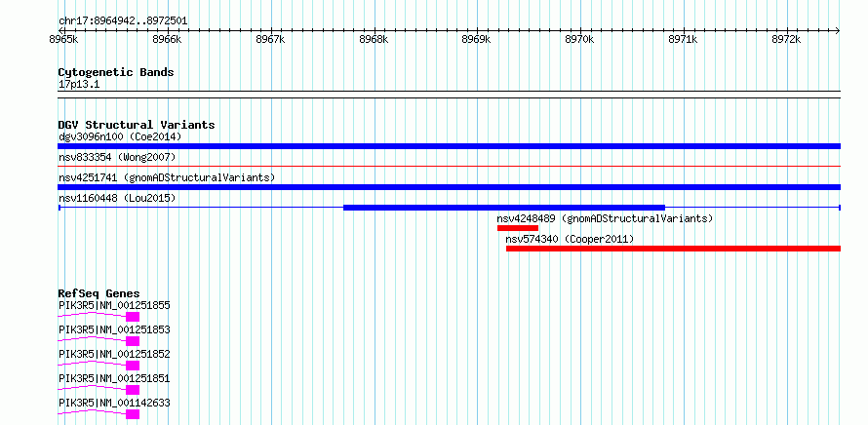The width and height of the screenshot is (868, 425).
Task: Open nsv4251741 (gnomADStructuralVariants) label
Action: click(x=167, y=177)
